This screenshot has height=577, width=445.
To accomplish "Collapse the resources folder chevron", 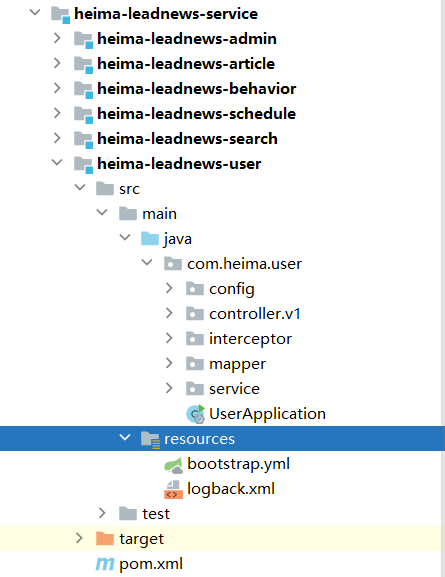I will (125, 438).
